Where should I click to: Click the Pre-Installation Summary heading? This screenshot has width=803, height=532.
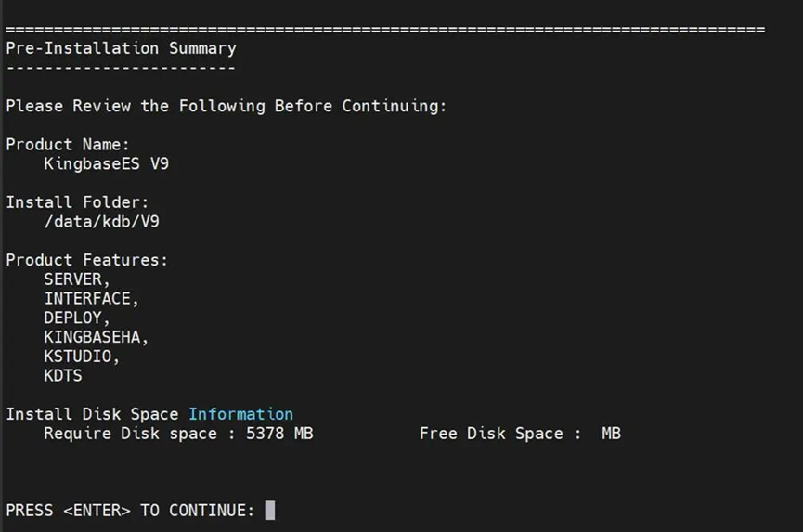click(121, 48)
